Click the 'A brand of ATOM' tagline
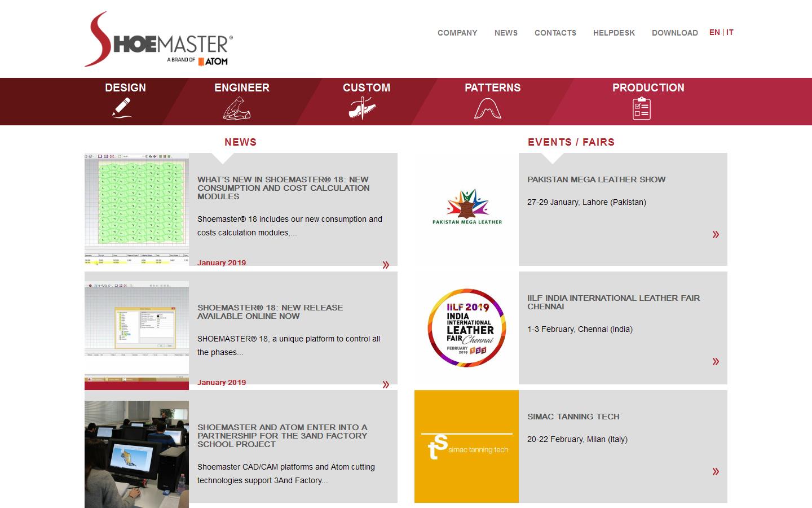 click(197, 60)
